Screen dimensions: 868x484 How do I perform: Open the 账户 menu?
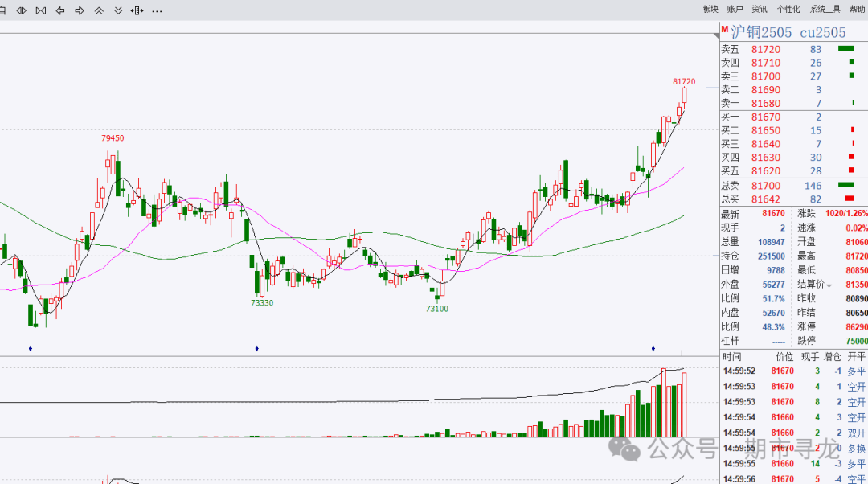735,10
